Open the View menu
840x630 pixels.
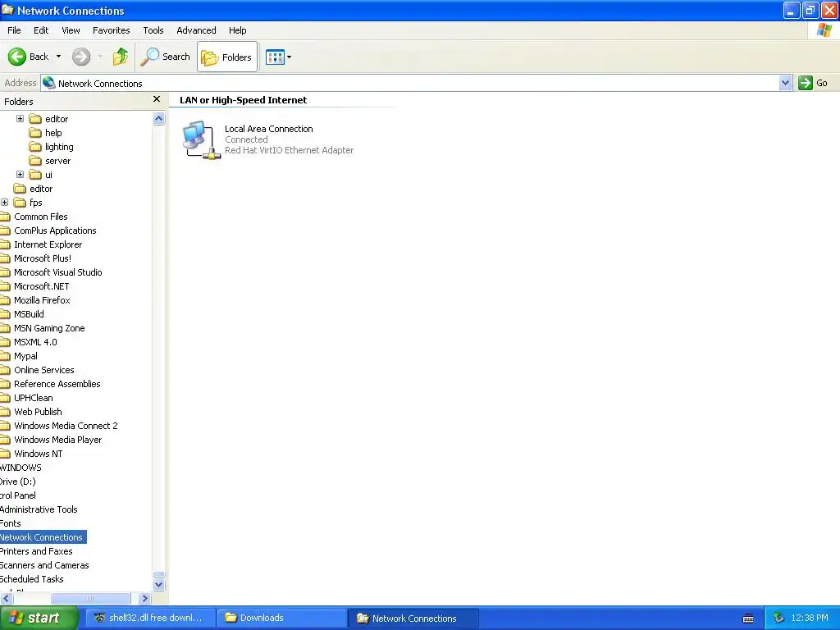(71, 30)
